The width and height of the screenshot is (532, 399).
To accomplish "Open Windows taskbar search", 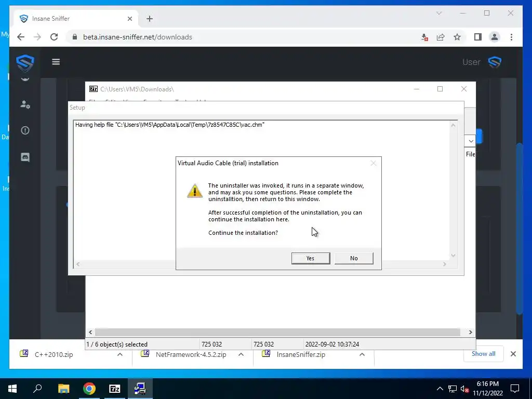I will tap(37, 389).
